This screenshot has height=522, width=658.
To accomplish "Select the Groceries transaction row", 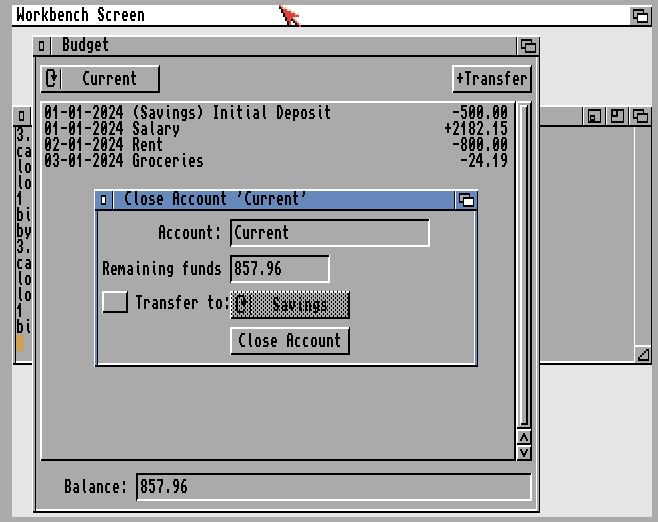I will pyautogui.click(x=276, y=161).
